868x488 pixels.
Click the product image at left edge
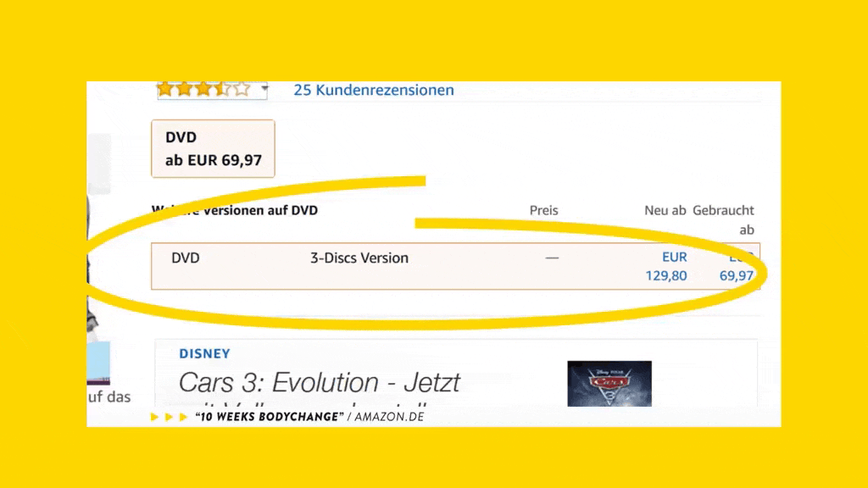98,254
